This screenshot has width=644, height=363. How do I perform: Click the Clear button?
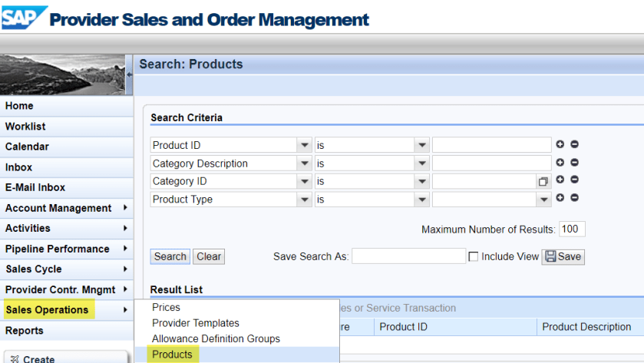click(x=209, y=256)
